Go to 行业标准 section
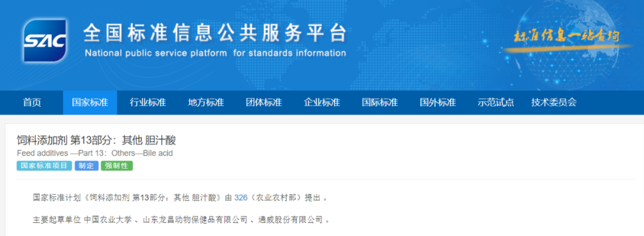The image size is (644, 236). click(148, 103)
